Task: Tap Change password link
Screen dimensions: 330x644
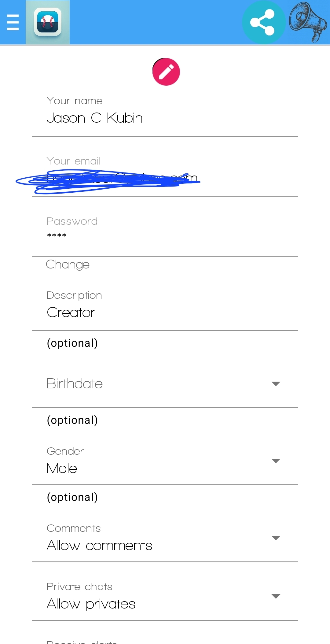Action: 68,265
